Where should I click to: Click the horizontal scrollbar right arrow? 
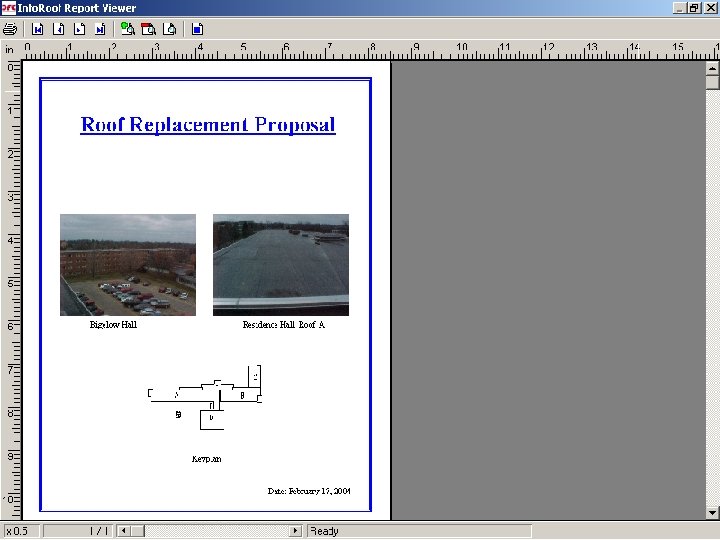click(x=296, y=531)
